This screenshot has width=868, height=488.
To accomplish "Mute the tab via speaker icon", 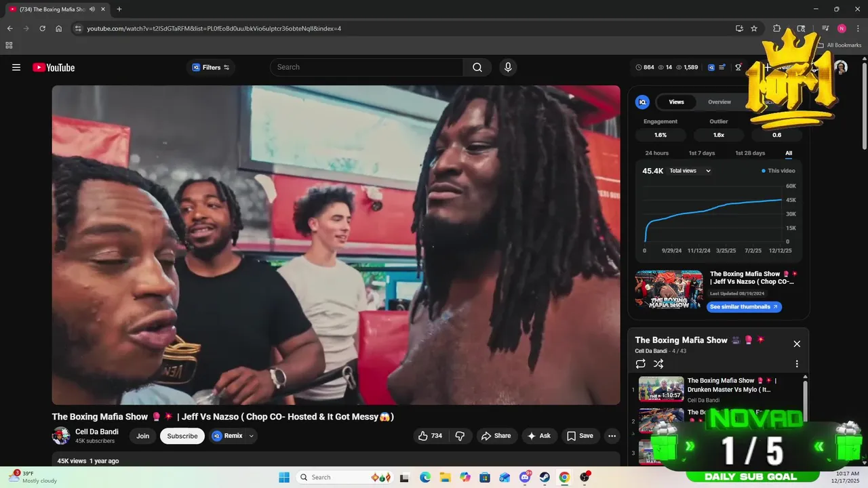I will (92, 9).
